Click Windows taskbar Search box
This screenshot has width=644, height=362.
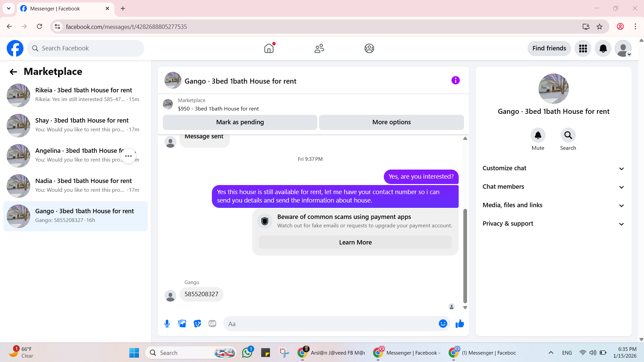(191, 353)
